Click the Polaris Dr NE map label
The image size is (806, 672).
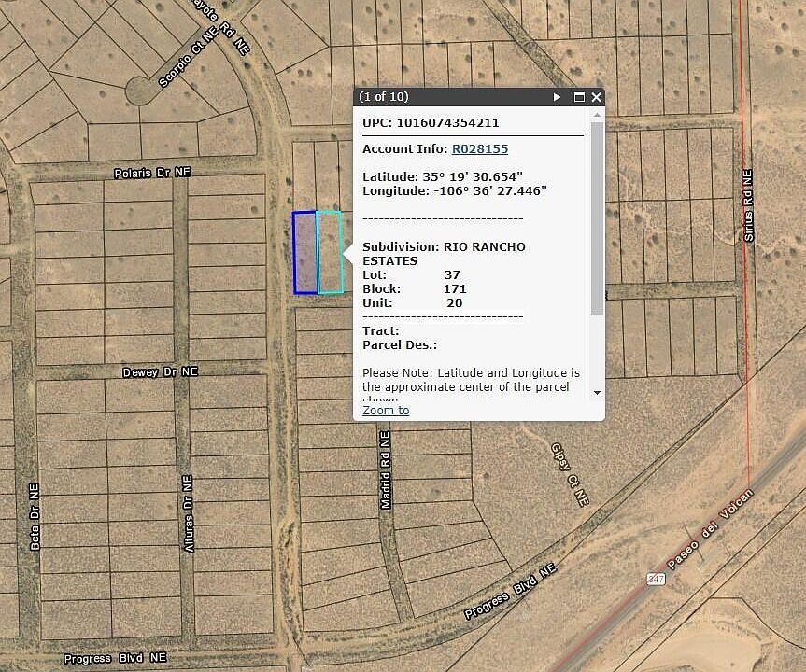click(152, 173)
